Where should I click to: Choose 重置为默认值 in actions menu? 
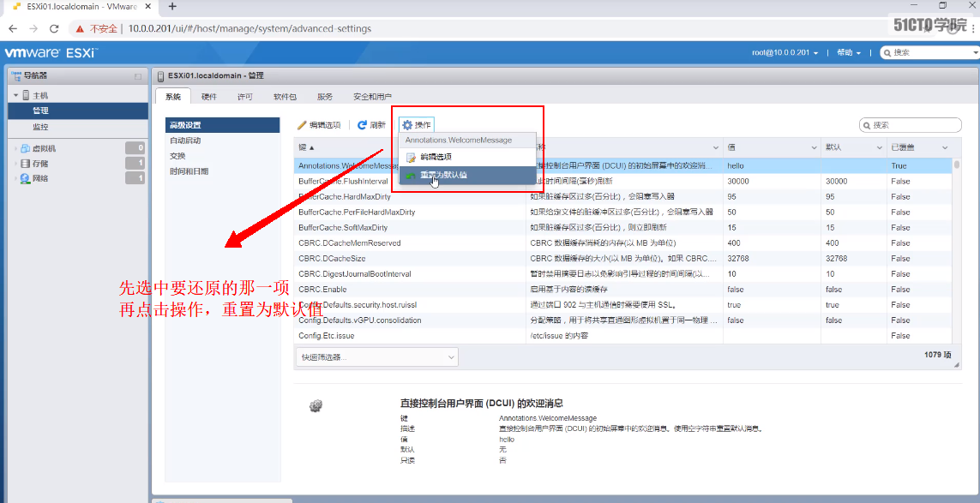pos(467,175)
